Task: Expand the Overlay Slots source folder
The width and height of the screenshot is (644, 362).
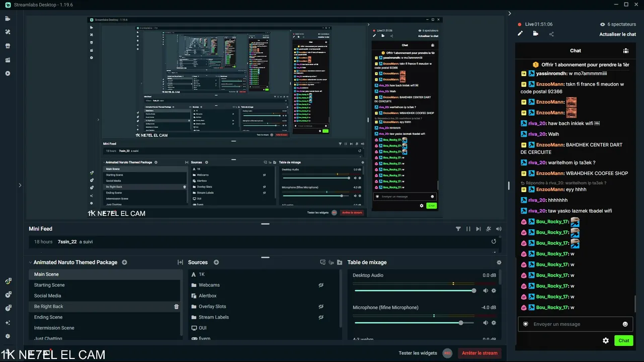Action: [194, 307]
